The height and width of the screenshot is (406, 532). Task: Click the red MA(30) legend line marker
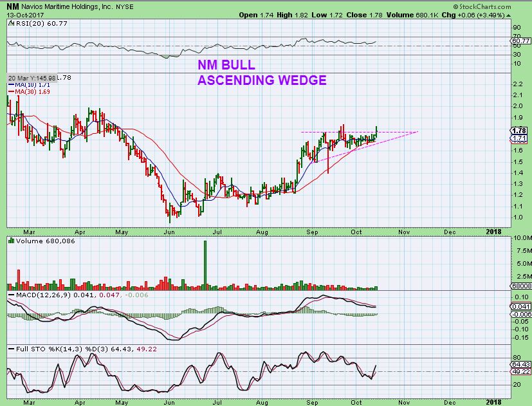pos(11,91)
